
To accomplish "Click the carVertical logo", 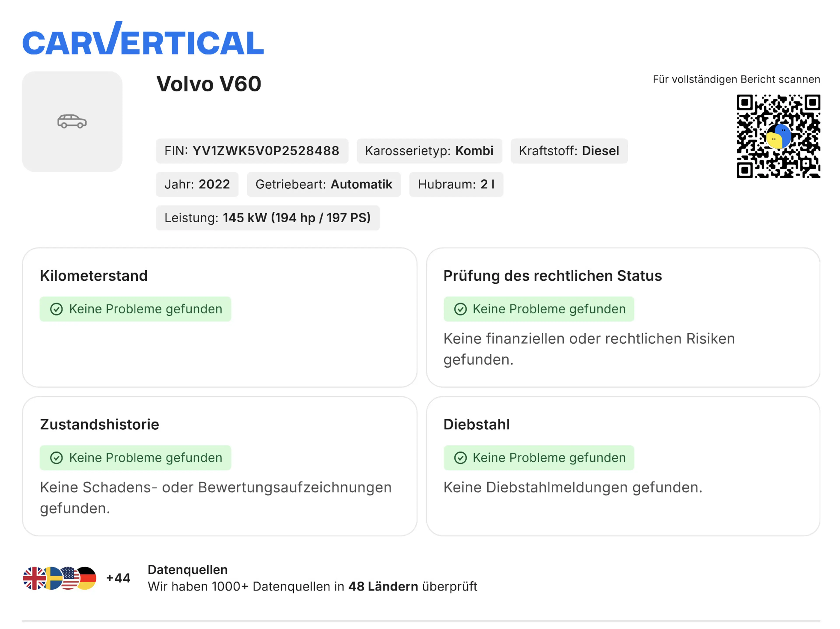I will (x=143, y=38).
